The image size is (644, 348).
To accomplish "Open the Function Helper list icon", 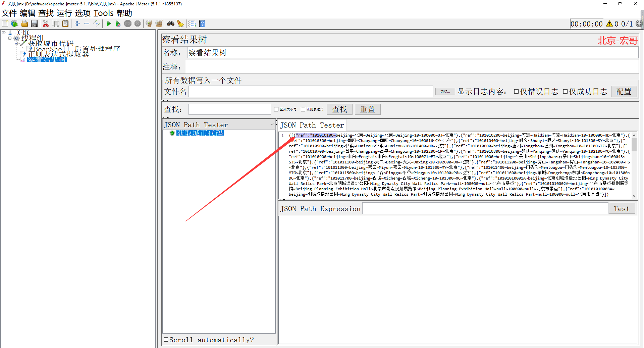I will click(x=192, y=23).
